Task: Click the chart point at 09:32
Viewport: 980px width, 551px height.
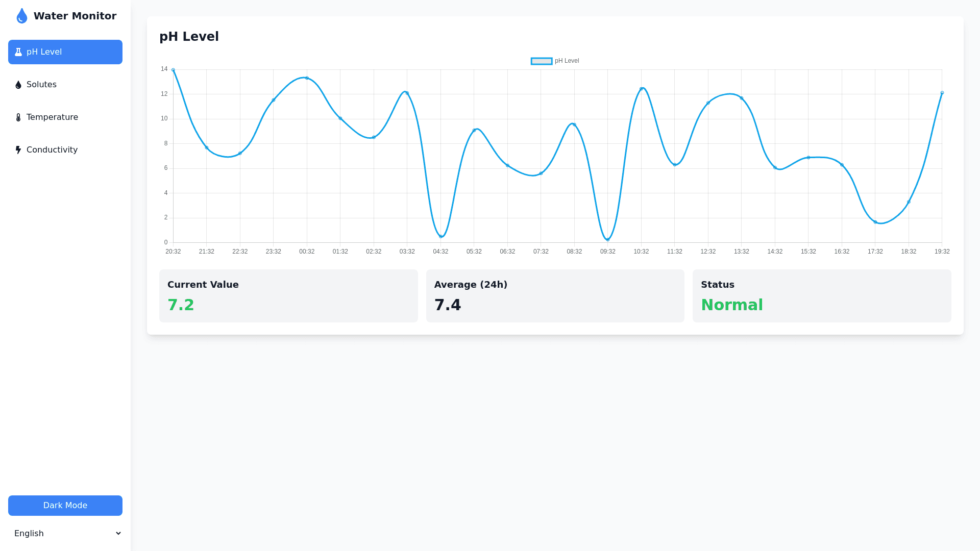Action: pyautogui.click(x=607, y=239)
